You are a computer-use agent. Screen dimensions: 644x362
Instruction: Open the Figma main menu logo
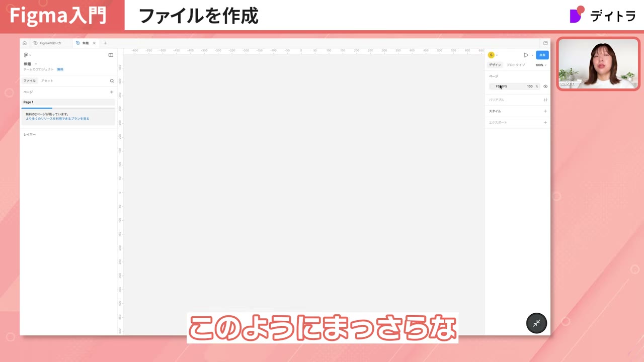[26, 55]
